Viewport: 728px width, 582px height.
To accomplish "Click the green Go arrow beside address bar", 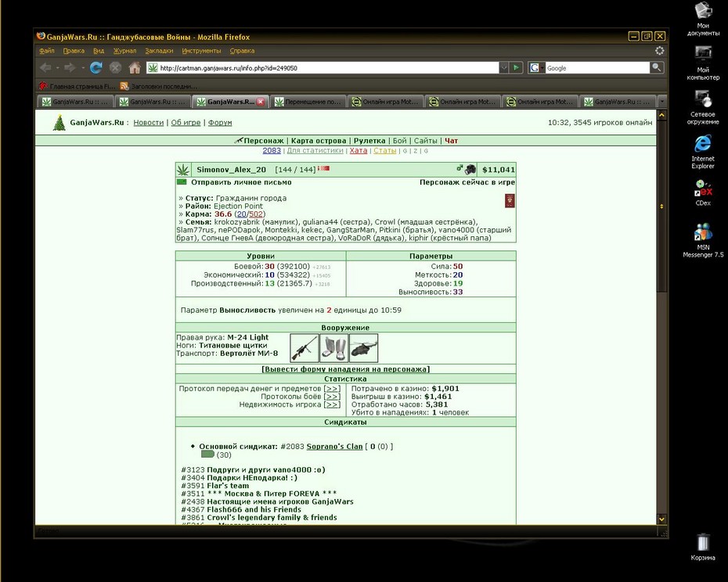I will pyautogui.click(x=516, y=68).
